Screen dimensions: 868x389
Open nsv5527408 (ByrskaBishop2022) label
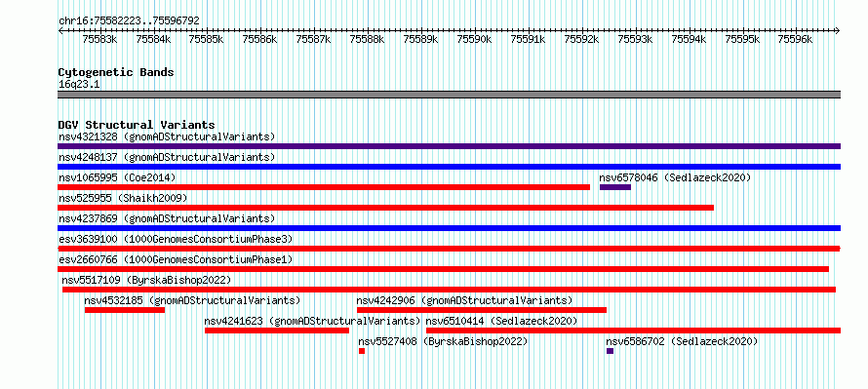443,341
